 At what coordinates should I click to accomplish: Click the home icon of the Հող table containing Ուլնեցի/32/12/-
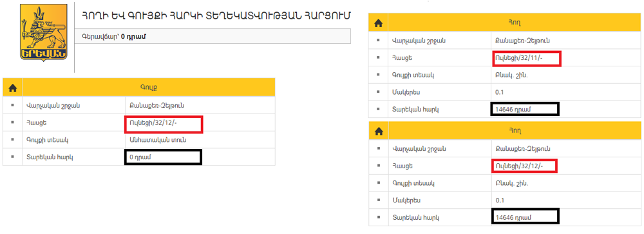(x=378, y=131)
